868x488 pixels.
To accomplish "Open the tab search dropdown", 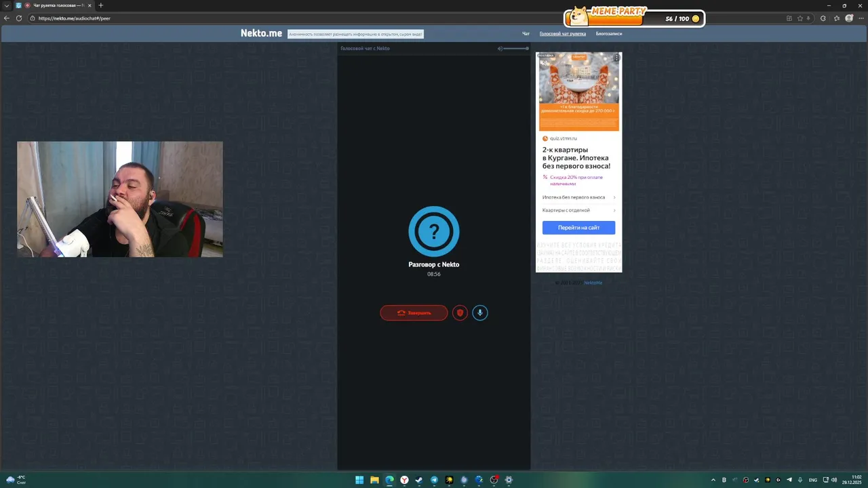I will 6,5.
